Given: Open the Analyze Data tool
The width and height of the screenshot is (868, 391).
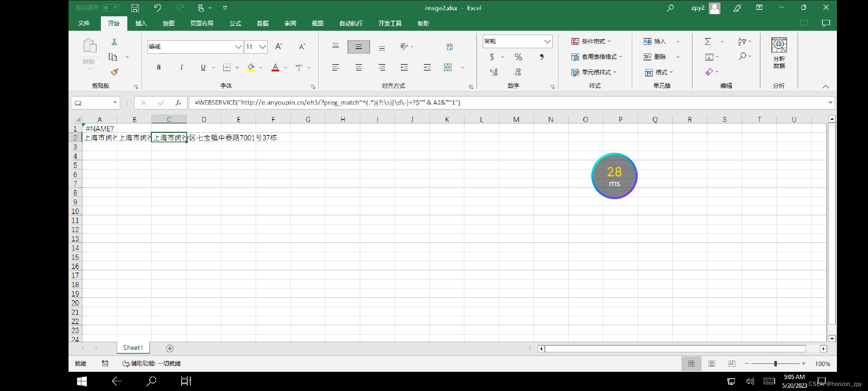Looking at the screenshot, I should [779, 53].
